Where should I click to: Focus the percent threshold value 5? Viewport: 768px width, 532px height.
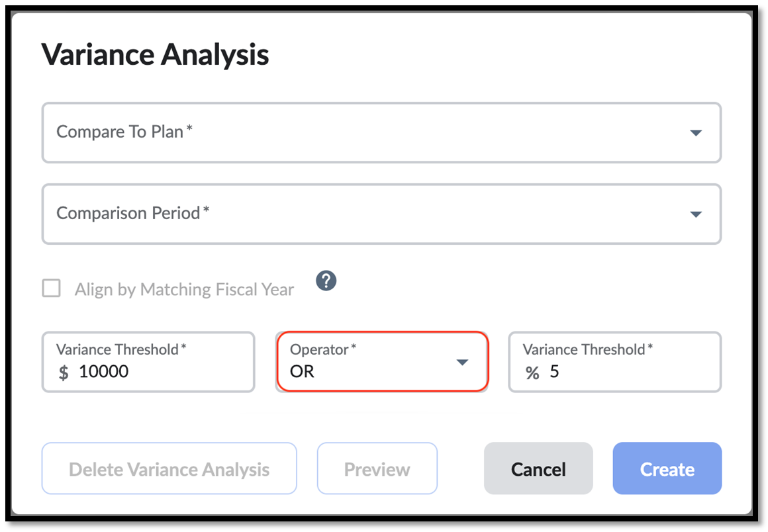pos(554,371)
